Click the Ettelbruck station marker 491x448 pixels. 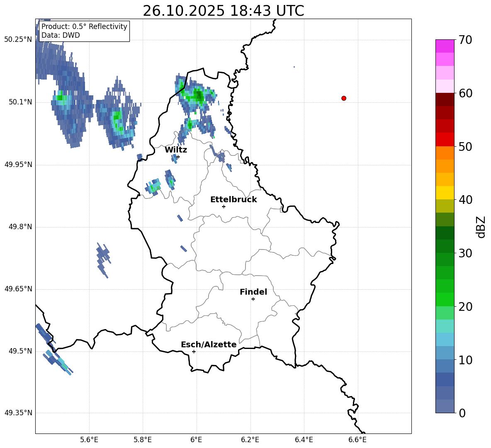click(224, 206)
